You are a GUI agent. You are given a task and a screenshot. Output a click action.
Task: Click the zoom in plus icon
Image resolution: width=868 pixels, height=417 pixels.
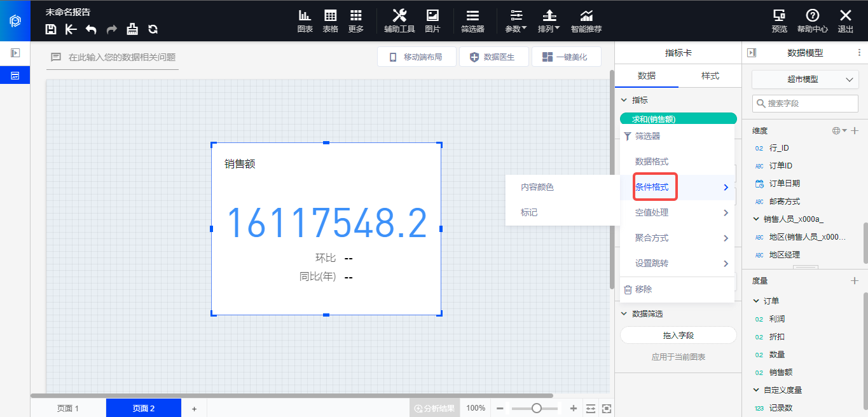tap(574, 408)
